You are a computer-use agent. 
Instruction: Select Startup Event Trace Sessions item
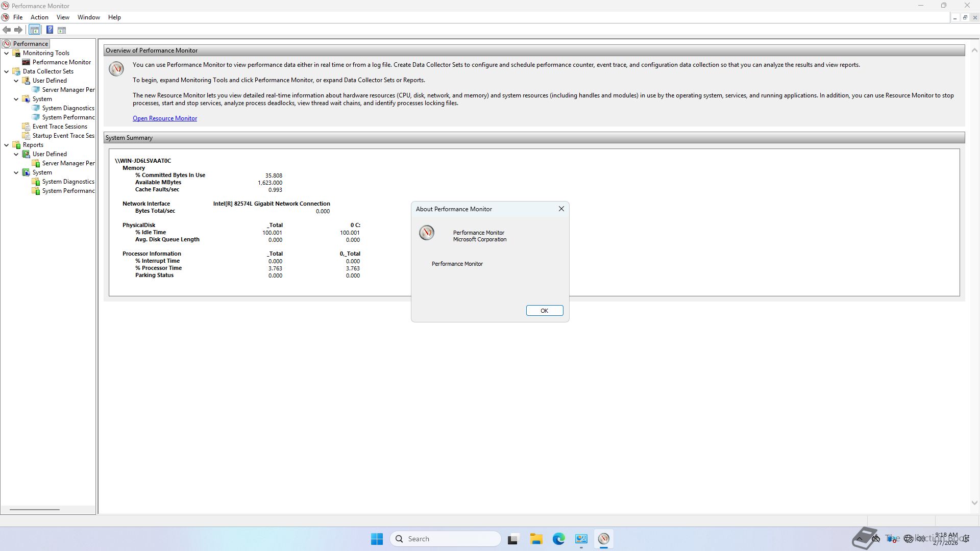(x=63, y=136)
